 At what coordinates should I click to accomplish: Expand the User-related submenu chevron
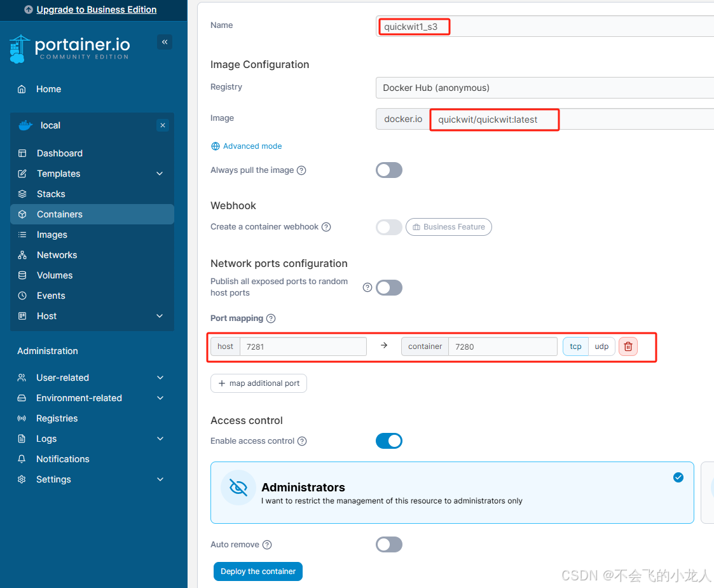160,378
